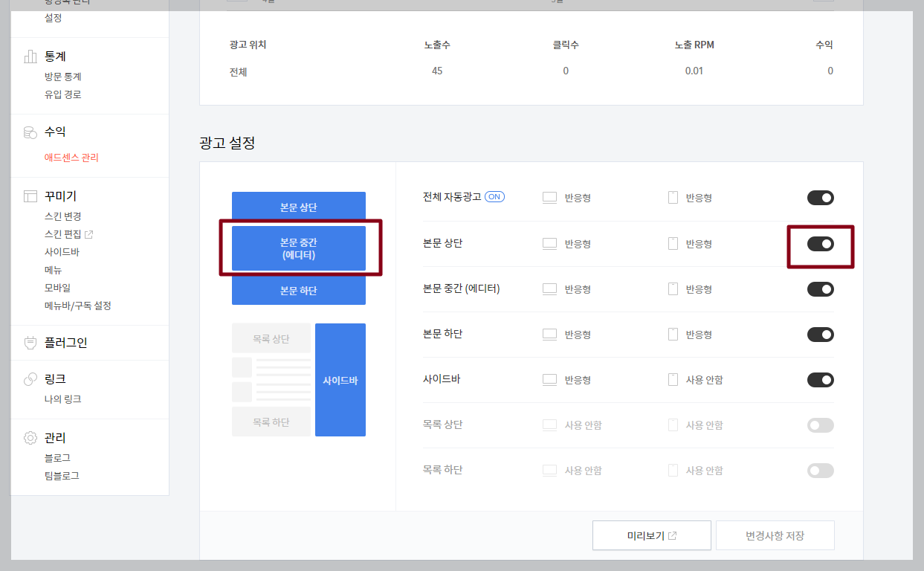This screenshot has height=571, width=924.
Task: Toggle the 전체 자동광고 switch
Action: coord(821,198)
